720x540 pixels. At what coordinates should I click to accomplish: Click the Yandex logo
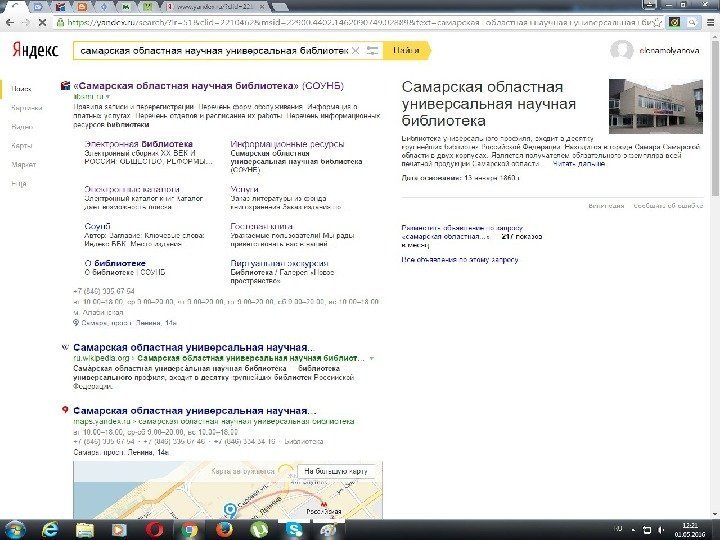tap(35, 50)
